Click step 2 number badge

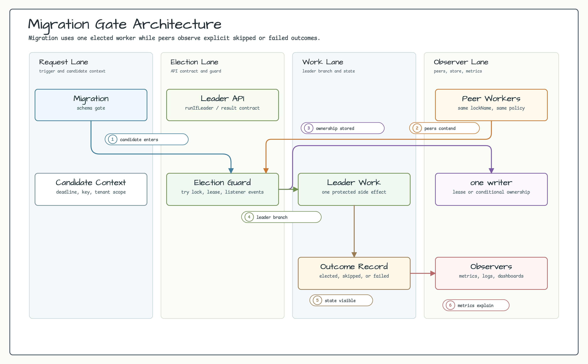(x=417, y=128)
